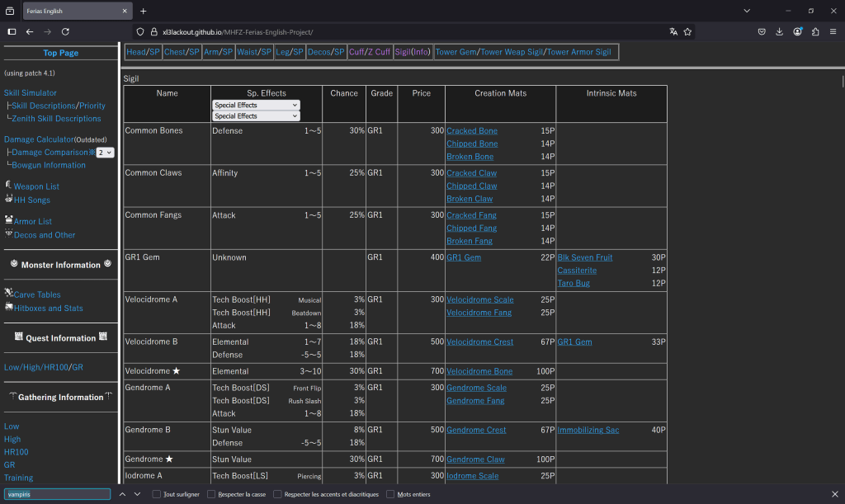Open the Firefox hamburger menu
This screenshot has width=845, height=504.
coord(833,31)
